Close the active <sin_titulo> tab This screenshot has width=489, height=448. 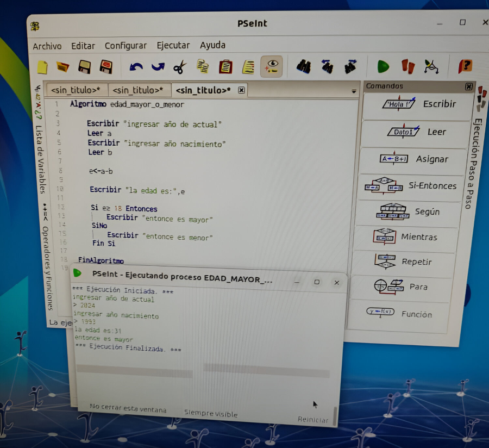[241, 90]
